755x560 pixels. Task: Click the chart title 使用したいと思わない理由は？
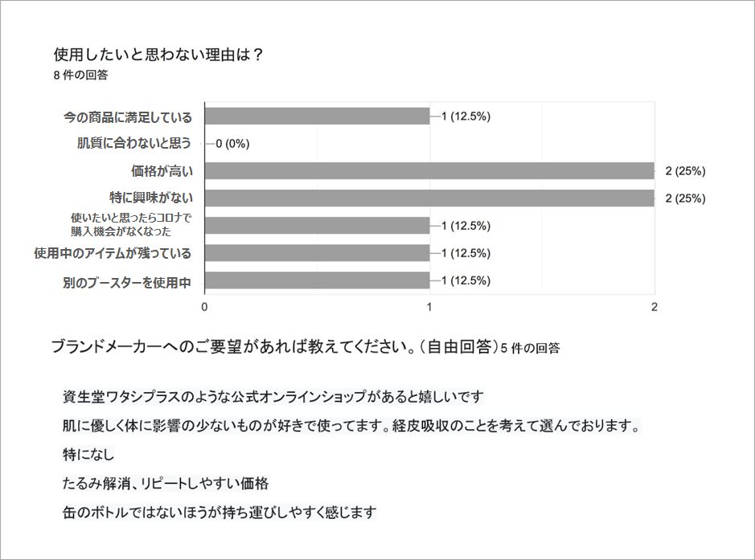click(158, 55)
